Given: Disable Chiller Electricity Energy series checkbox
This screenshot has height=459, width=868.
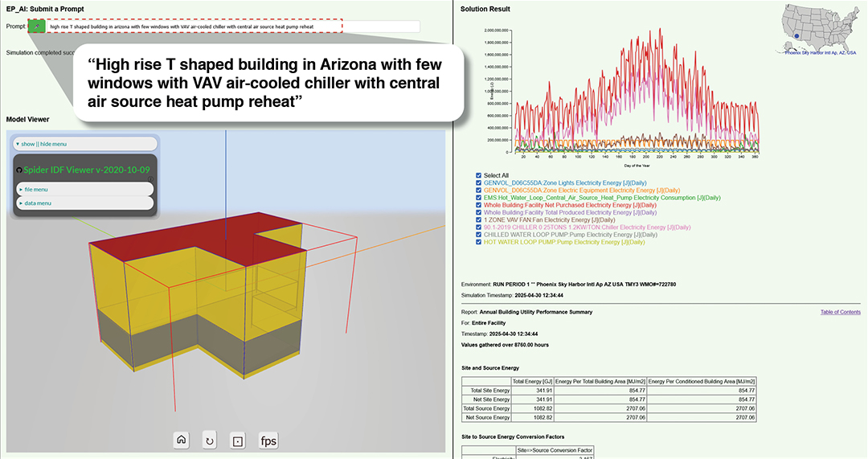Looking at the screenshot, I should tap(479, 227).
